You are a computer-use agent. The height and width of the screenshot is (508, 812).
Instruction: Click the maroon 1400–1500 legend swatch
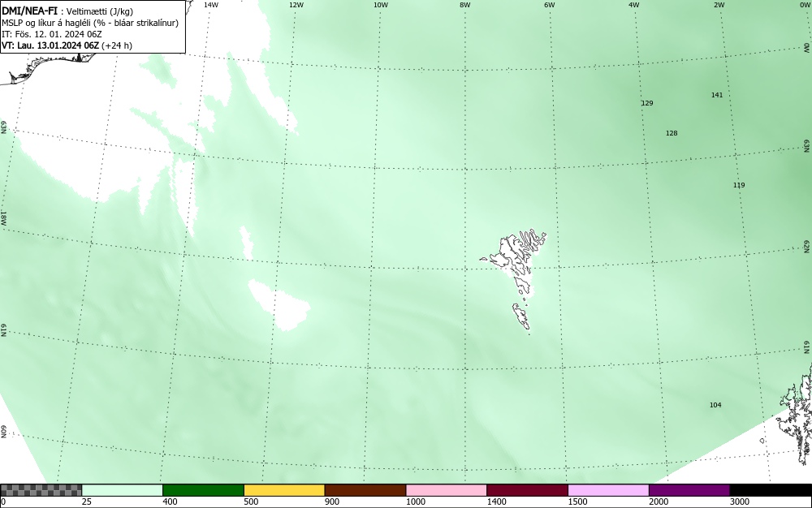coord(527,490)
